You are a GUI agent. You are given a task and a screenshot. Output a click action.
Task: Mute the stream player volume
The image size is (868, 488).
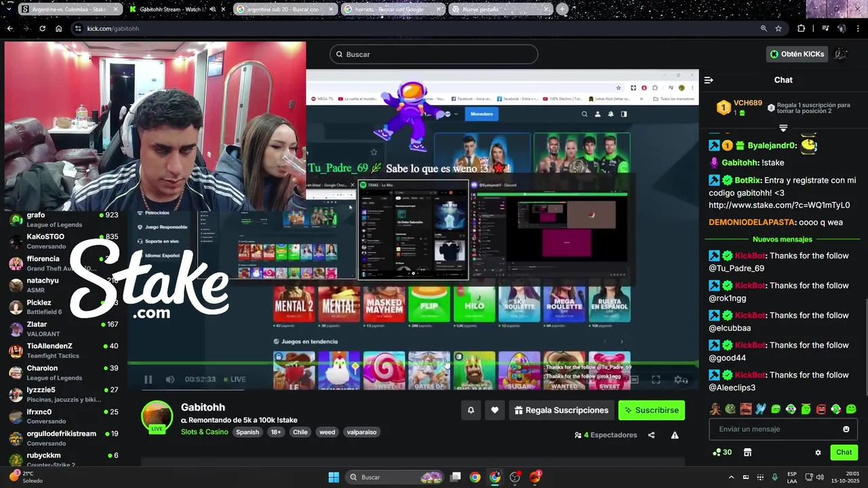pos(170,380)
